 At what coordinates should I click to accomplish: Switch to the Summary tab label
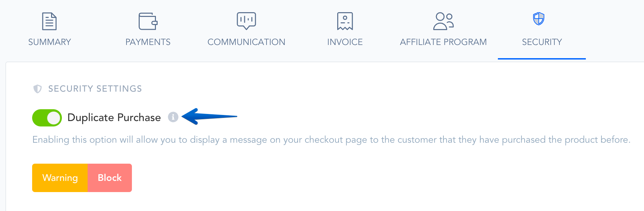[49, 42]
